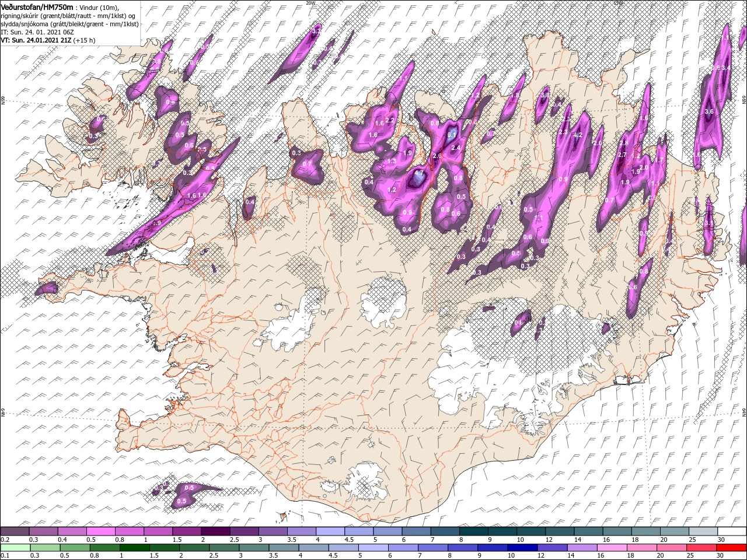Click the '20W' longitude label at top
Screen dimensions: 747x560
pyautogui.click(x=310, y=2)
